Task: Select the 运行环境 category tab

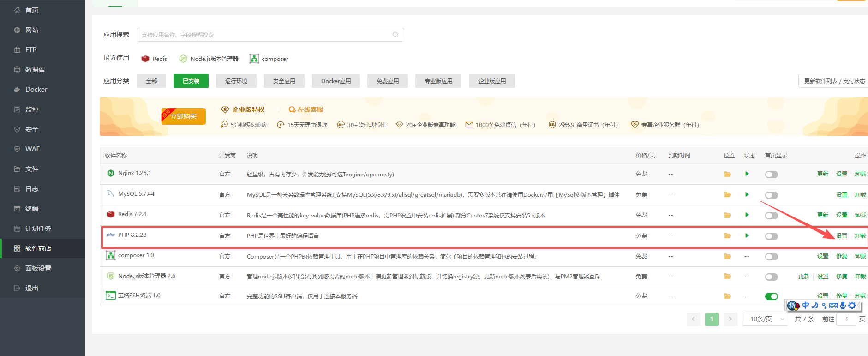Action: tap(236, 81)
